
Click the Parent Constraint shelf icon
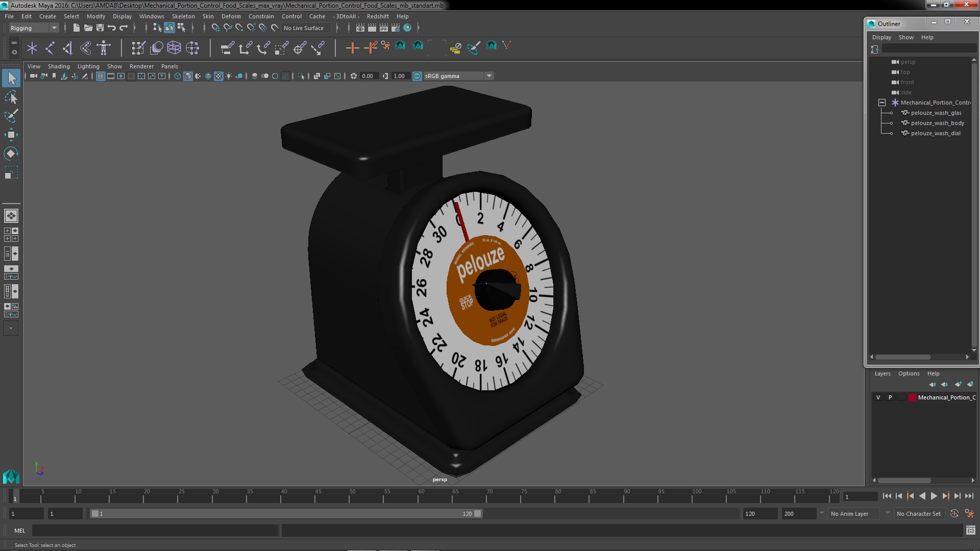(x=228, y=48)
